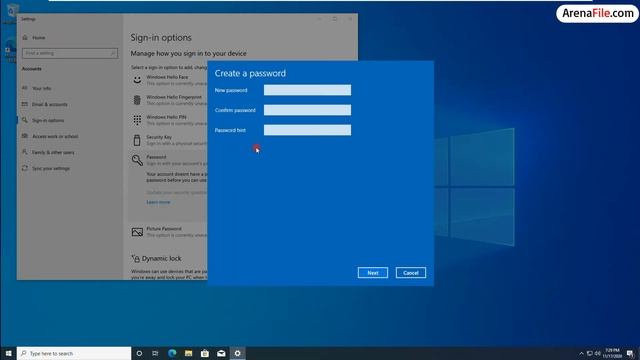
Task: Click the Password hint input field
Action: (307, 130)
